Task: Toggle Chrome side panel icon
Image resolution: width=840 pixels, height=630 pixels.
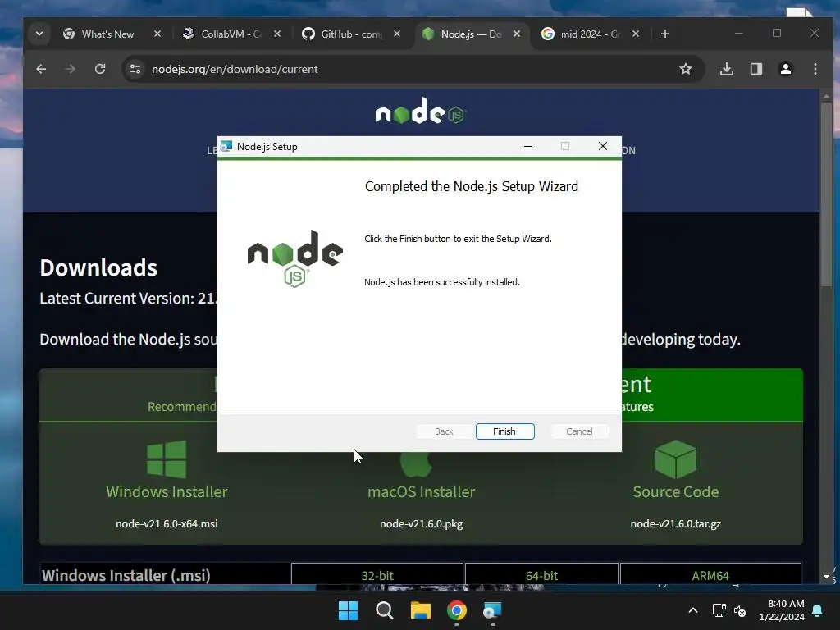Action: (x=756, y=69)
